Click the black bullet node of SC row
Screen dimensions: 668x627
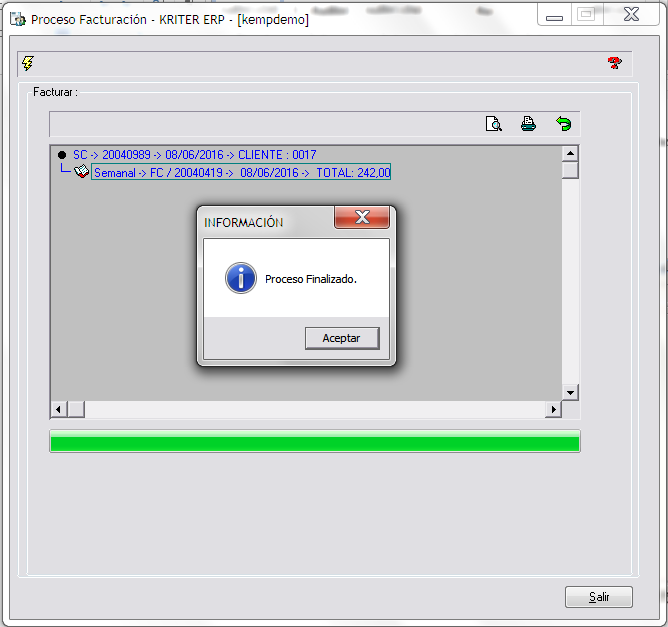[62, 155]
